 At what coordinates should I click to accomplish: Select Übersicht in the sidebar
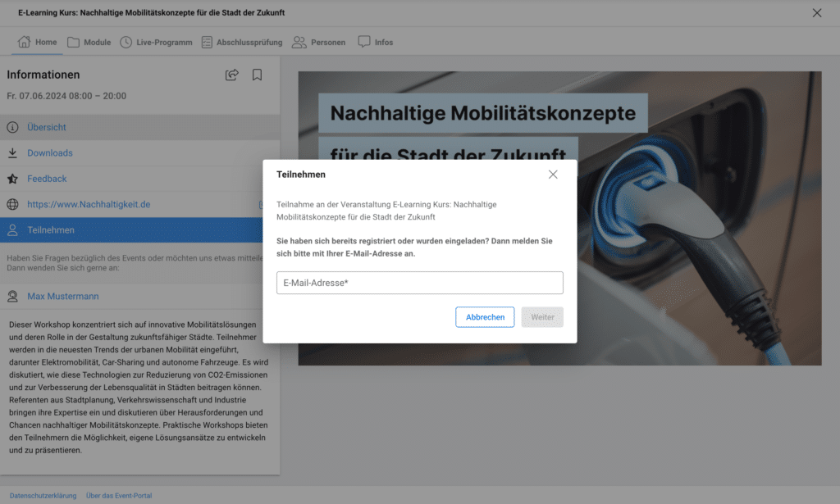click(x=47, y=128)
